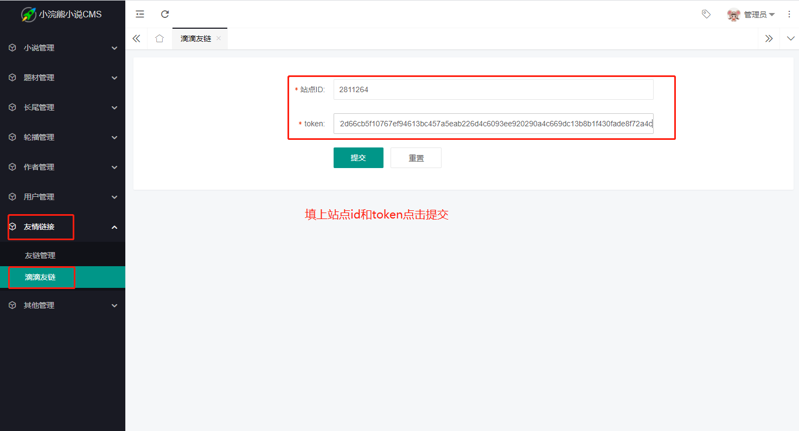Viewport: 799px width, 431px height.
Task: Expand the 小说管理 menu chevron
Action: 114,48
